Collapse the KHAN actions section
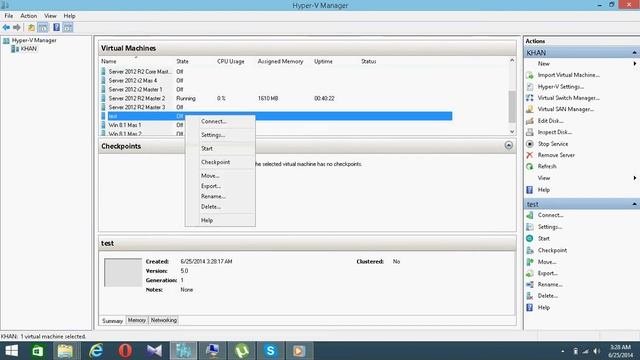 coord(634,53)
